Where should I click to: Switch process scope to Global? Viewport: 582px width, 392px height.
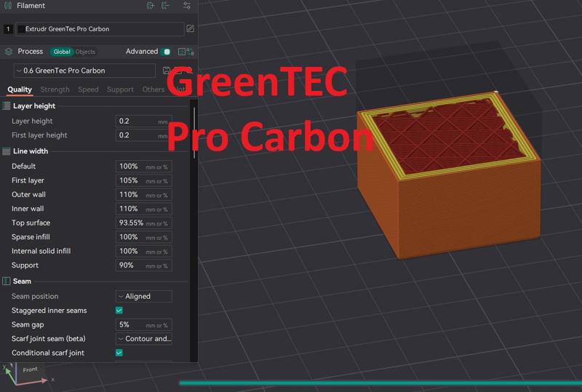62,52
